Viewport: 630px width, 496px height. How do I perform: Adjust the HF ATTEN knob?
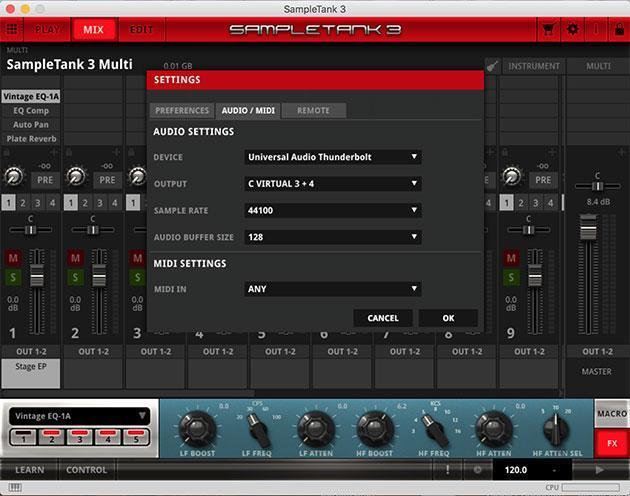(x=493, y=430)
